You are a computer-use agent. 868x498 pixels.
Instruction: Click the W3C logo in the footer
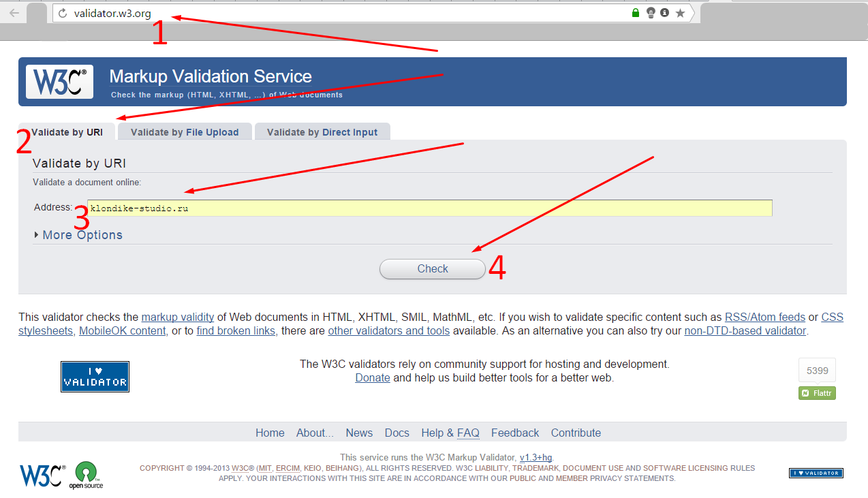coord(43,475)
